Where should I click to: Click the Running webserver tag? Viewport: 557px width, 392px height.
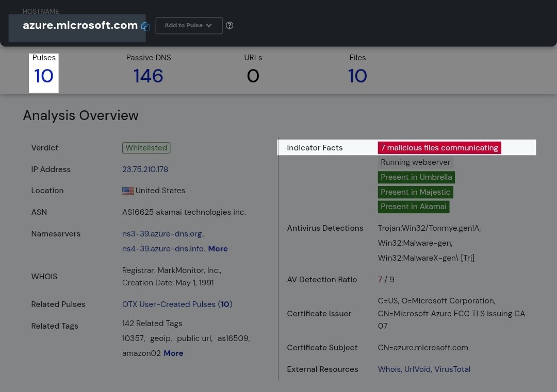(416, 162)
